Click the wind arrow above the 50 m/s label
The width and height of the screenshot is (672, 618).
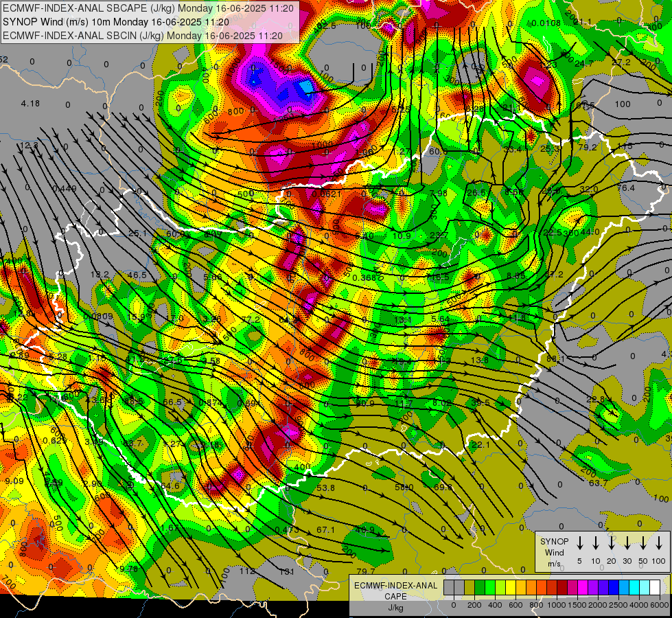[x=643, y=542]
